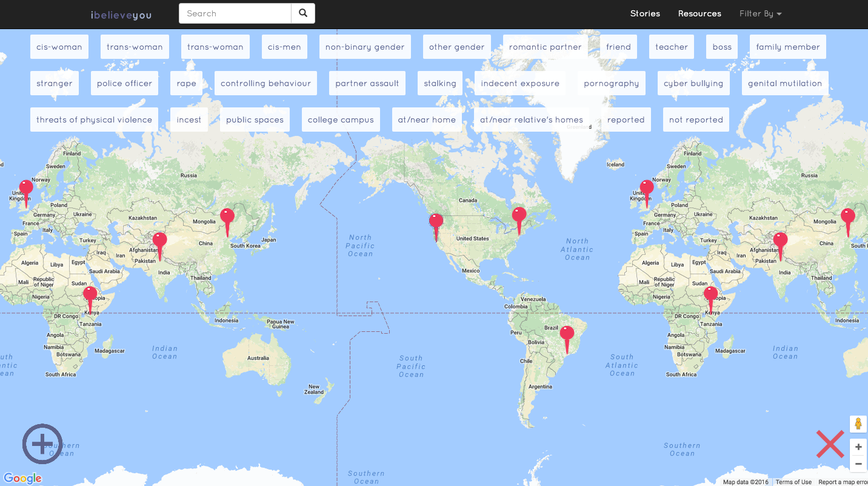868x486 pixels.
Task: Enable the family member filter
Action: (x=788, y=47)
